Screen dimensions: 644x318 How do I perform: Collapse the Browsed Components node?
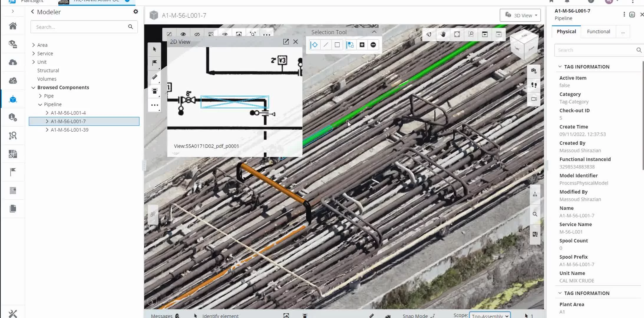[33, 87]
